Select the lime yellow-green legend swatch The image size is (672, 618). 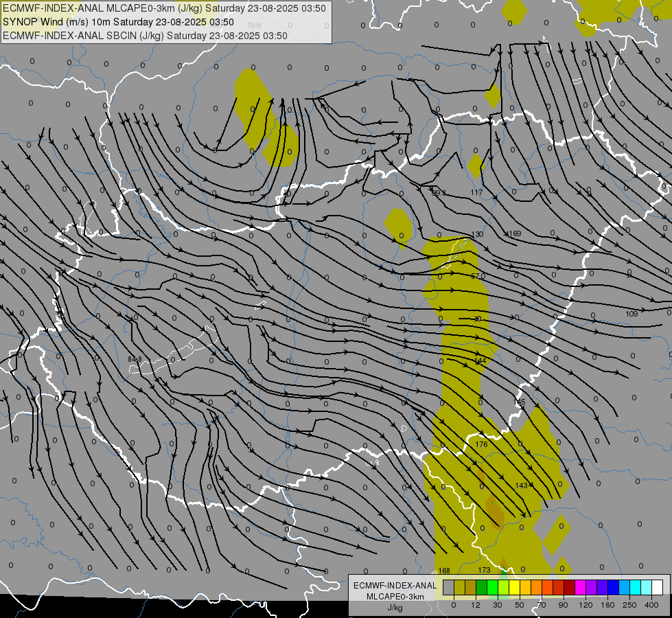click(504, 587)
